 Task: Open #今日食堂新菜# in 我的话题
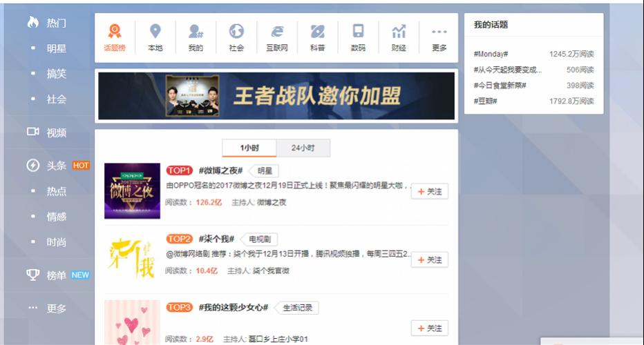pos(500,86)
